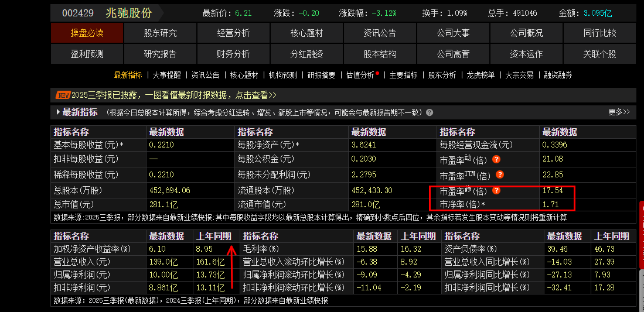Click the 总市值 value 281.1亿

163,204
